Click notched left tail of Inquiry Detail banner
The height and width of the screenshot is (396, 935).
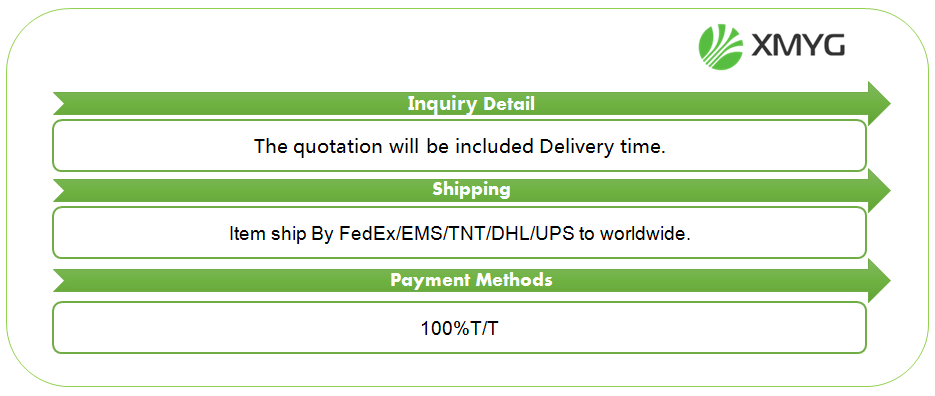coord(60,104)
